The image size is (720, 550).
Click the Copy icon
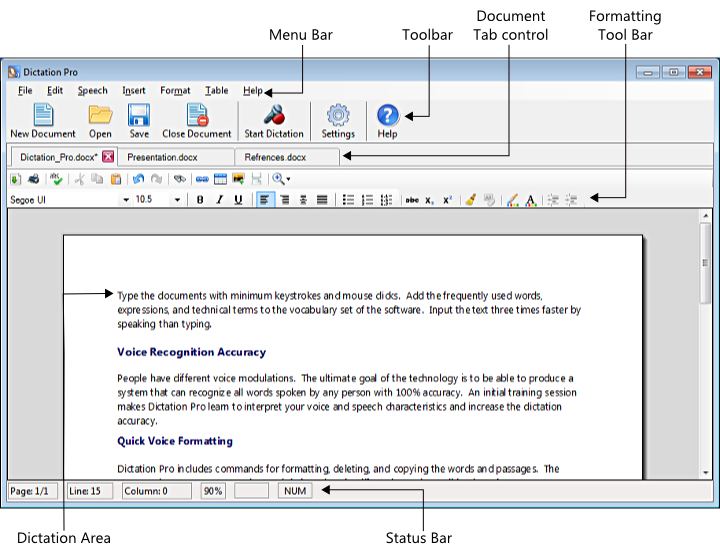(x=97, y=179)
